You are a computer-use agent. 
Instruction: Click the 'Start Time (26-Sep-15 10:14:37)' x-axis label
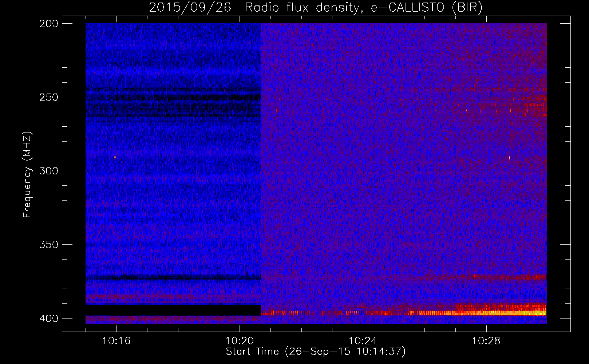click(316, 352)
